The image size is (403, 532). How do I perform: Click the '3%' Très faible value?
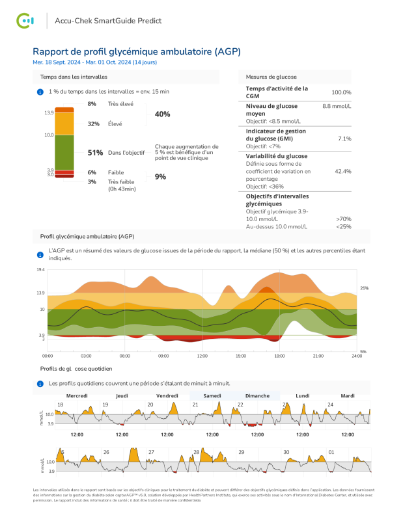coord(92,181)
